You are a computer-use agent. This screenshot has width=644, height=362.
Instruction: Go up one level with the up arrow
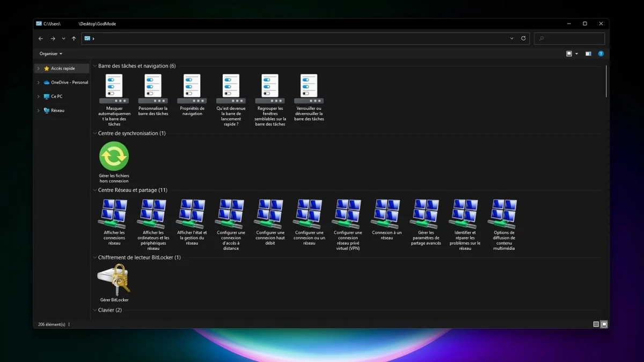[74, 39]
